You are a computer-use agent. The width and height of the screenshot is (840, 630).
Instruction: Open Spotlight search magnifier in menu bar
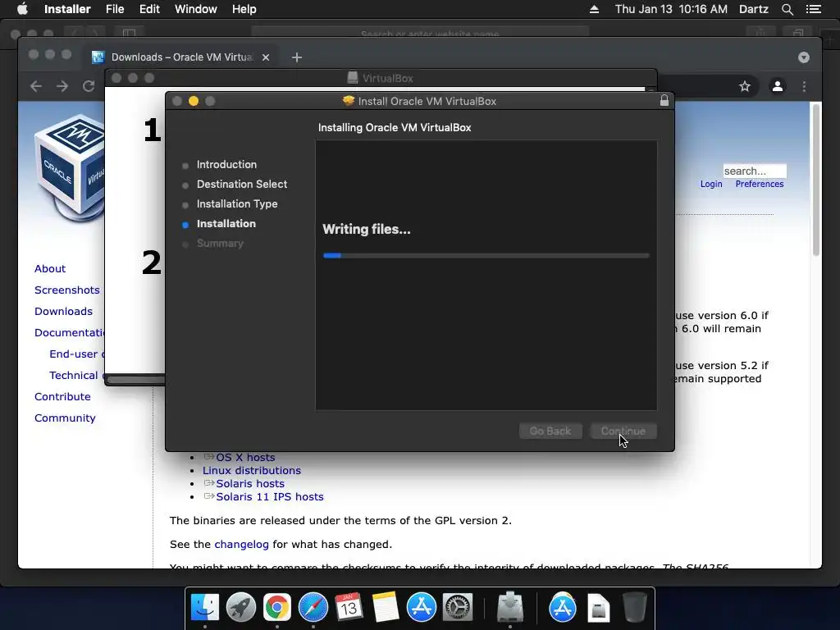[787, 9]
